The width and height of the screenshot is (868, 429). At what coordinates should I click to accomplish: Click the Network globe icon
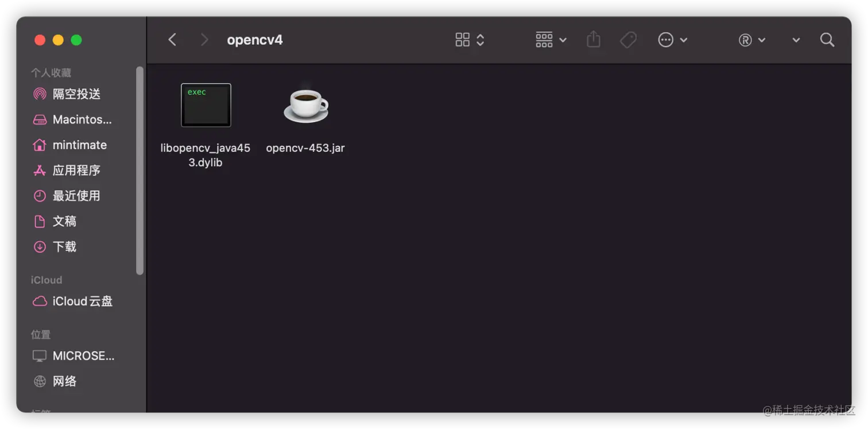tap(40, 381)
